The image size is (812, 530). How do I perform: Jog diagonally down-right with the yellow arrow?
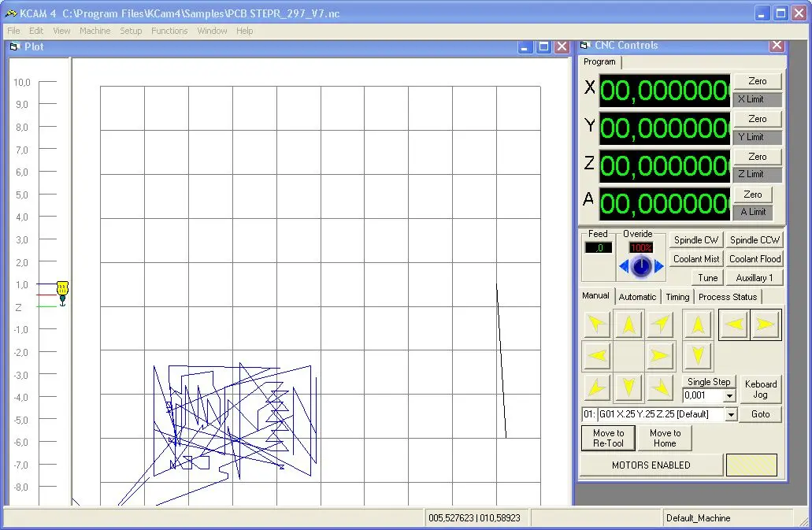coord(660,387)
